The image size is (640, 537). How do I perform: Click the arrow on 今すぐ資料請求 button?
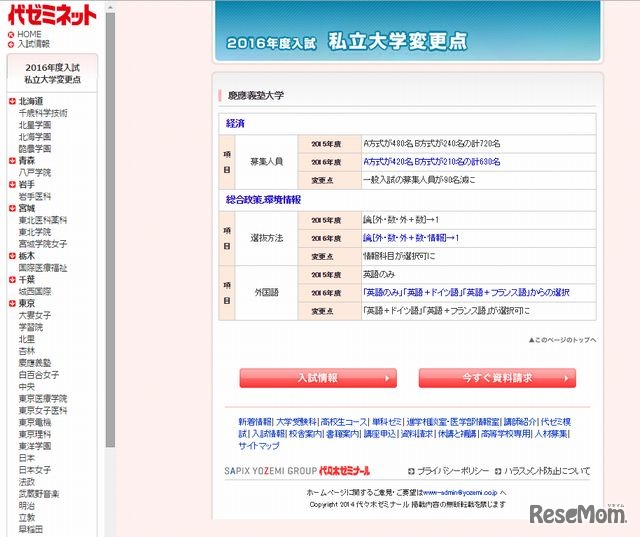(x=566, y=378)
